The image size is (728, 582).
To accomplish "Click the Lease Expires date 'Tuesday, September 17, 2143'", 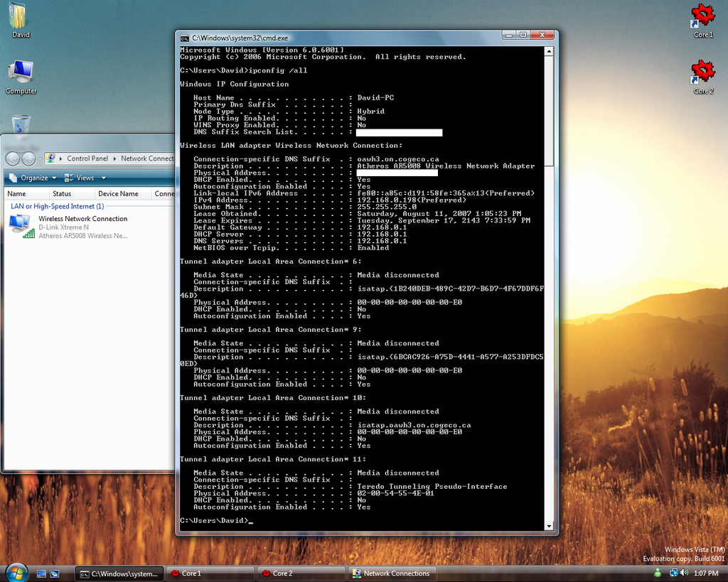I will click(418, 220).
